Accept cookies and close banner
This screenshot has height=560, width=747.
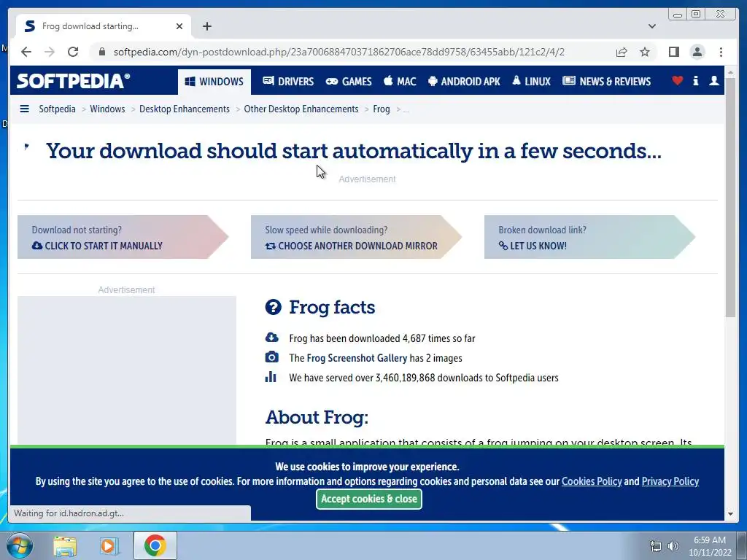[368, 499]
